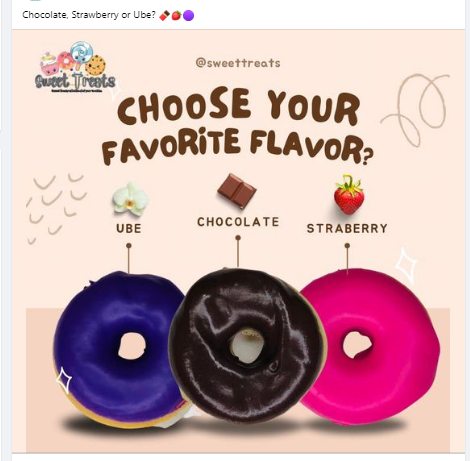Screen dimensions: 470x461
Task: Click the UBE flavor label
Action: coord(129,229)
